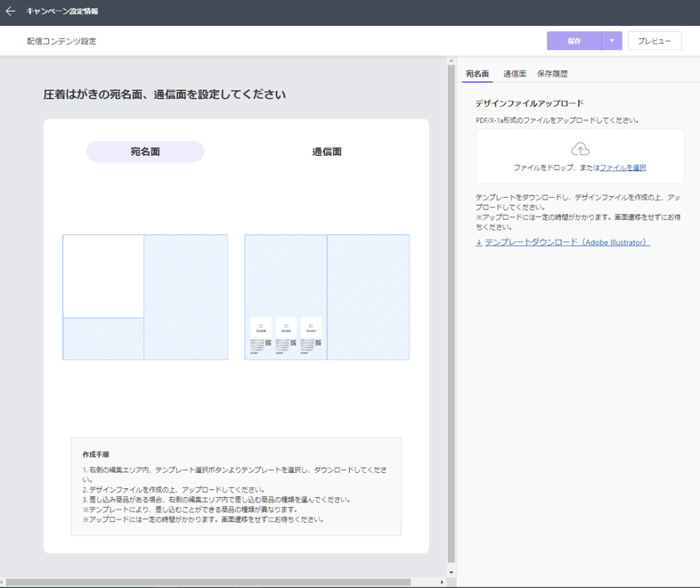Go back using the arrow icon
The height and width of the screenshot is (588, 700).
click(11, 12)
